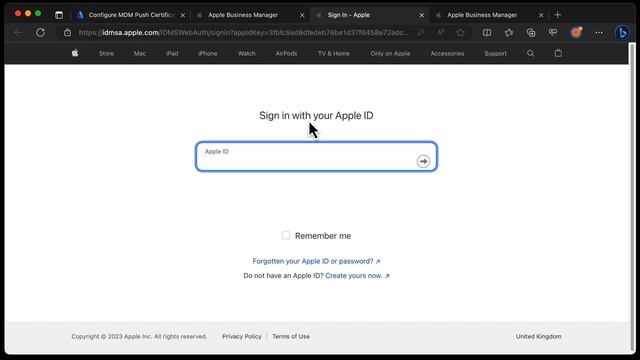Open the Store menu item

tap(106, 53)
